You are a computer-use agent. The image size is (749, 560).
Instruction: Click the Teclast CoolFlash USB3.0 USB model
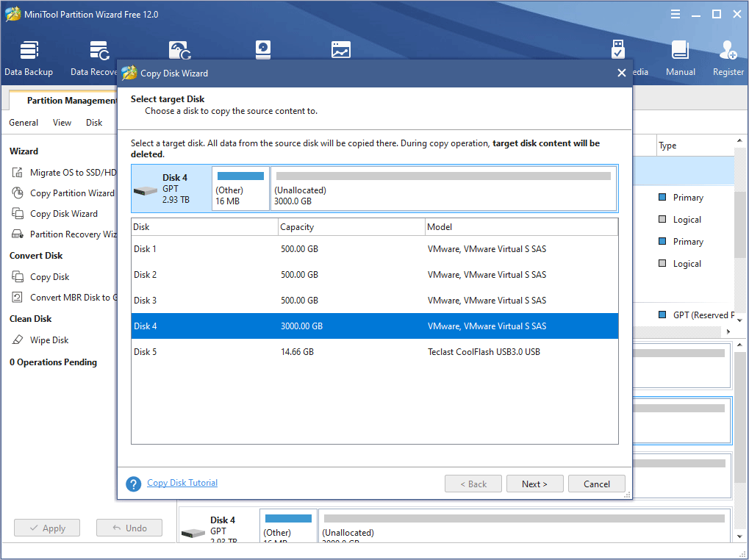click(484, 352)
